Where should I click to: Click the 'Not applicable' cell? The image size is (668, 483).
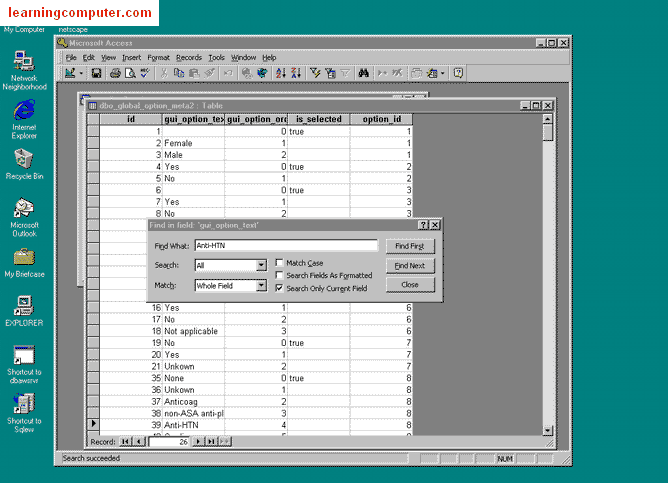pyautogui.click(x=193, y=331)
